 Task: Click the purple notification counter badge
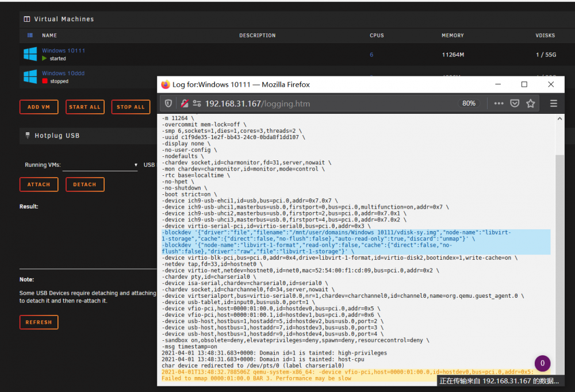pos(542,363)
